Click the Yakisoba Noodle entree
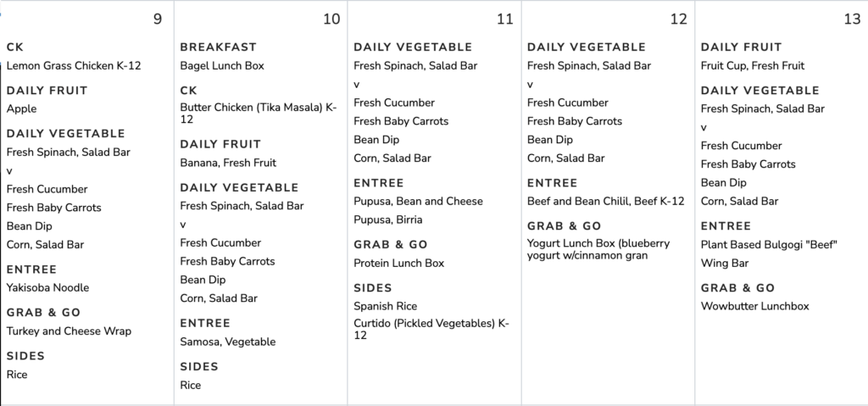868x406 pixels. coord(47,288)
